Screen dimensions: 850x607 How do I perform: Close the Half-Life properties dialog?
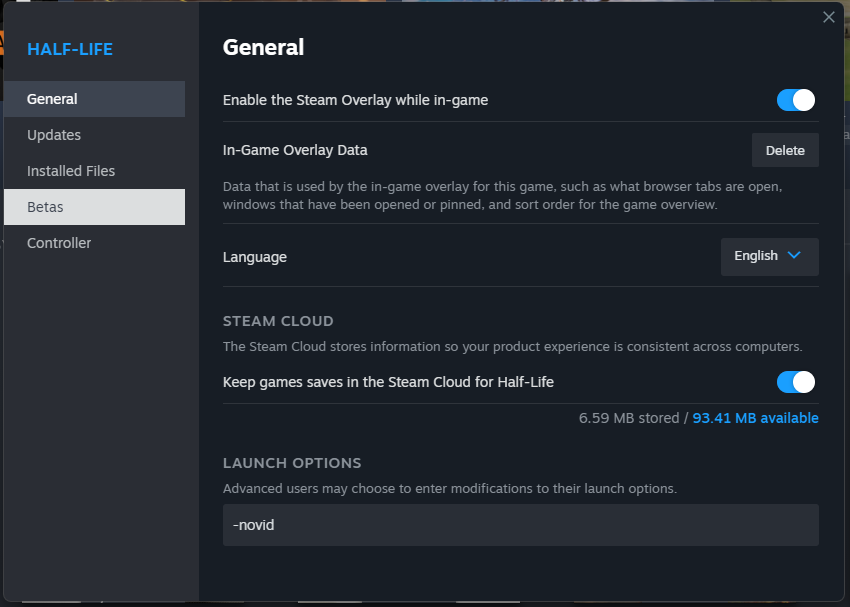point(828,17)
